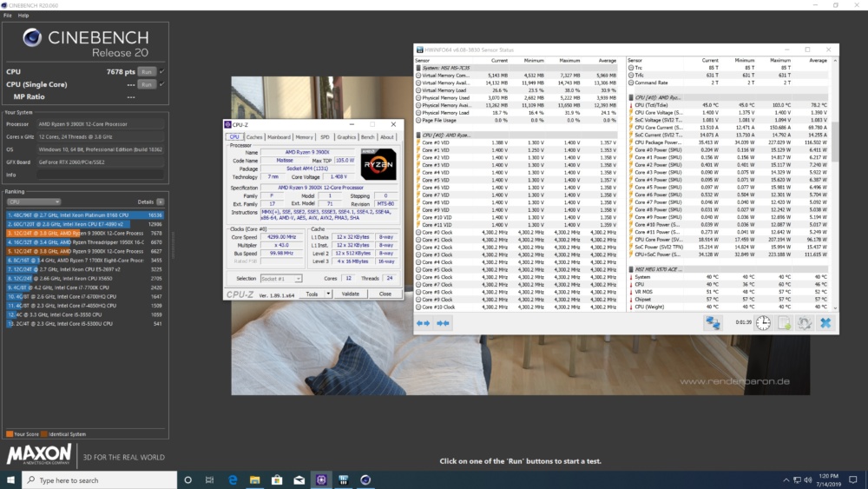
Task: Expand ranking Details arrow button
Action: pos(160,202)
